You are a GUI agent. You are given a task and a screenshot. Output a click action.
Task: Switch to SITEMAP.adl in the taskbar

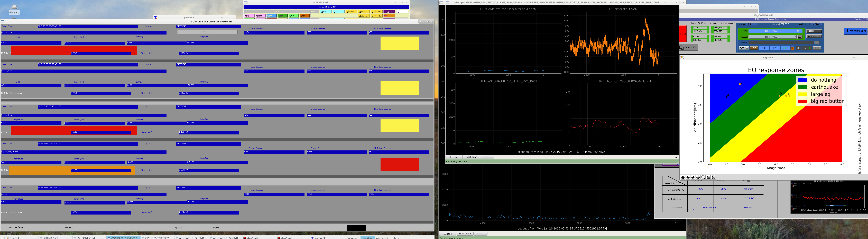[56, 238]
